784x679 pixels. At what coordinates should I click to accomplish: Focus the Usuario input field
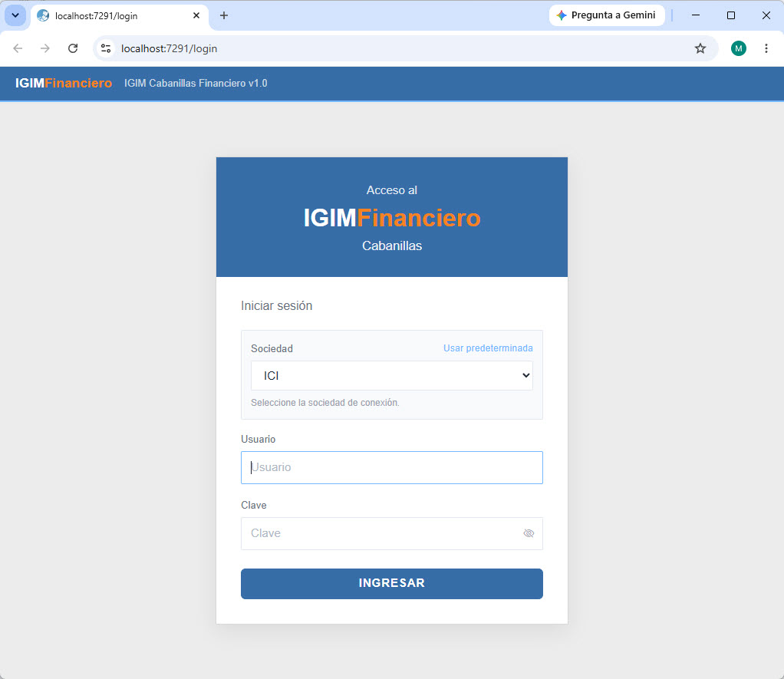tap(391, 467)
